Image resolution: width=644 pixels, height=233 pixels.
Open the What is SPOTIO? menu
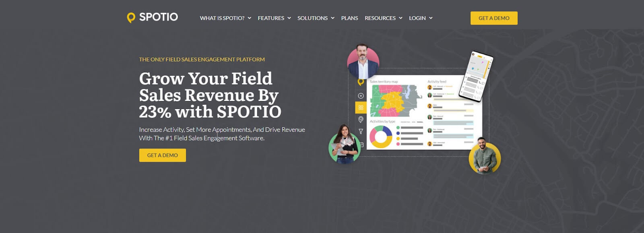pyautogui.click(x=222, y=18)
